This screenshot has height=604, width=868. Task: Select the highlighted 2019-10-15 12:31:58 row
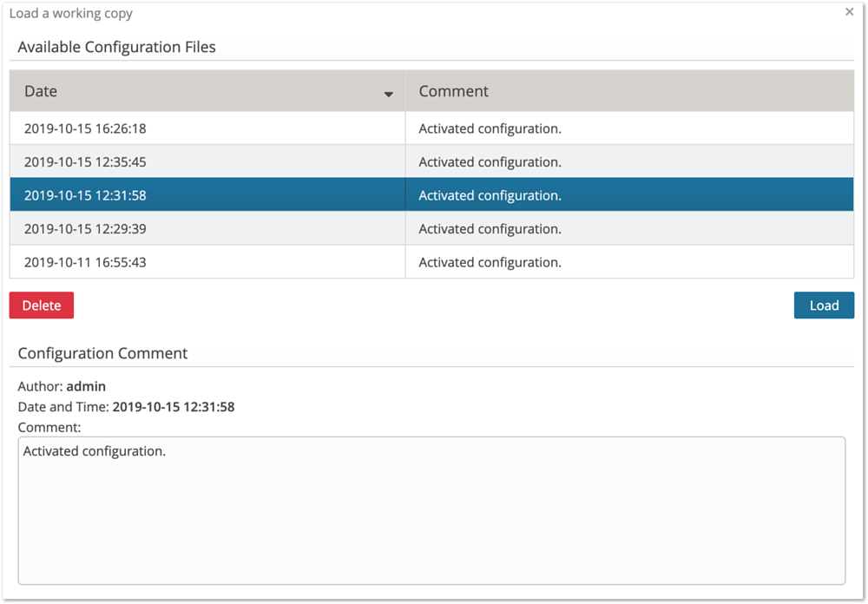coord(85,195)
